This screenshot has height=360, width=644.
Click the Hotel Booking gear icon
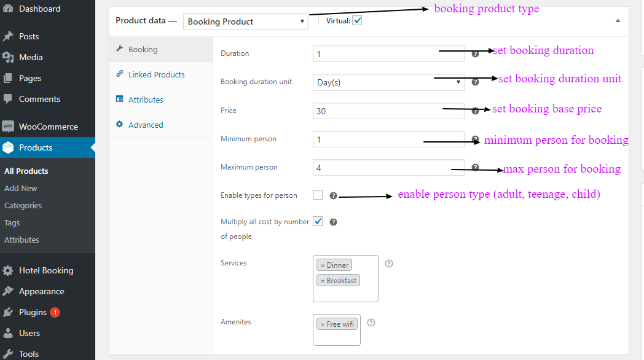point(7,270)
